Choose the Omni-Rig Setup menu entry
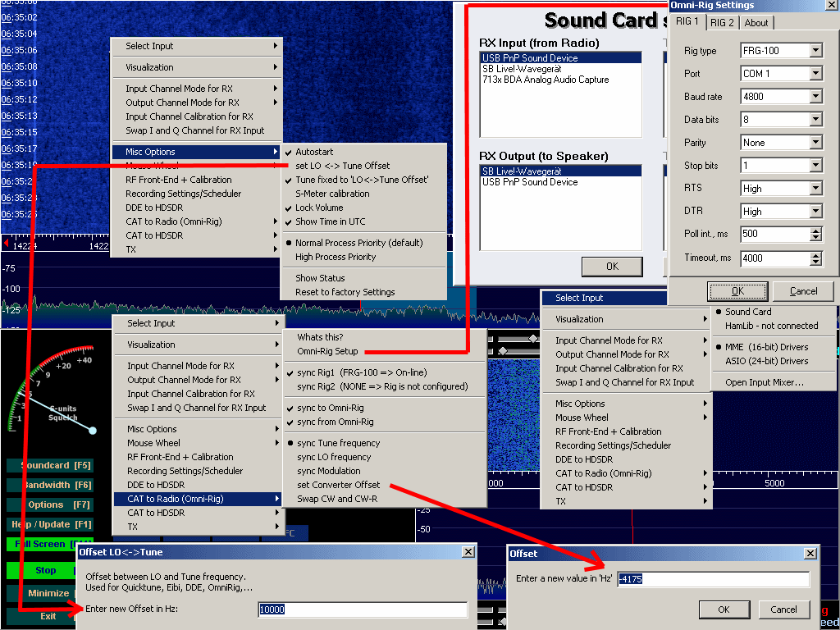840x630 pixels. 327,351
